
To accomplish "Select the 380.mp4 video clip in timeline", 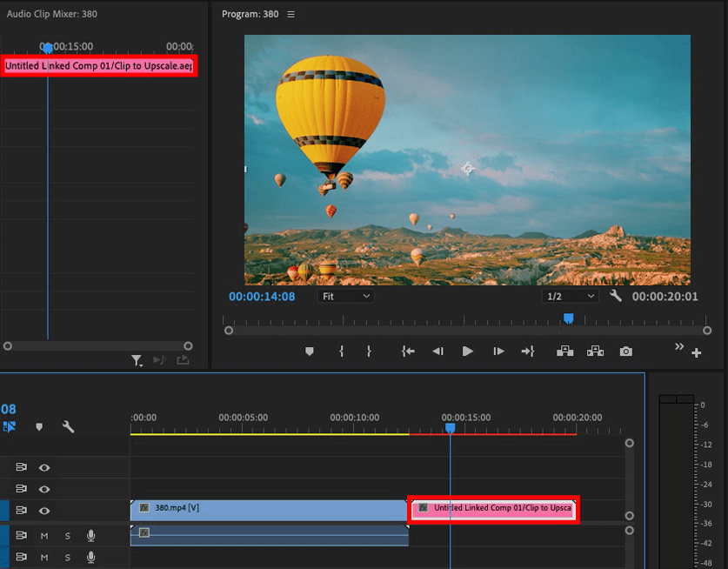I will coord(270,508).
